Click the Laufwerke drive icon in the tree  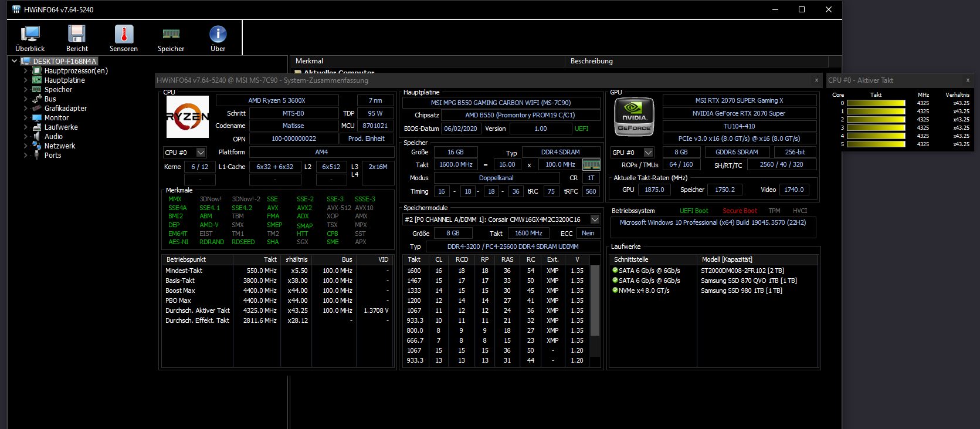(x=37, y=127)
